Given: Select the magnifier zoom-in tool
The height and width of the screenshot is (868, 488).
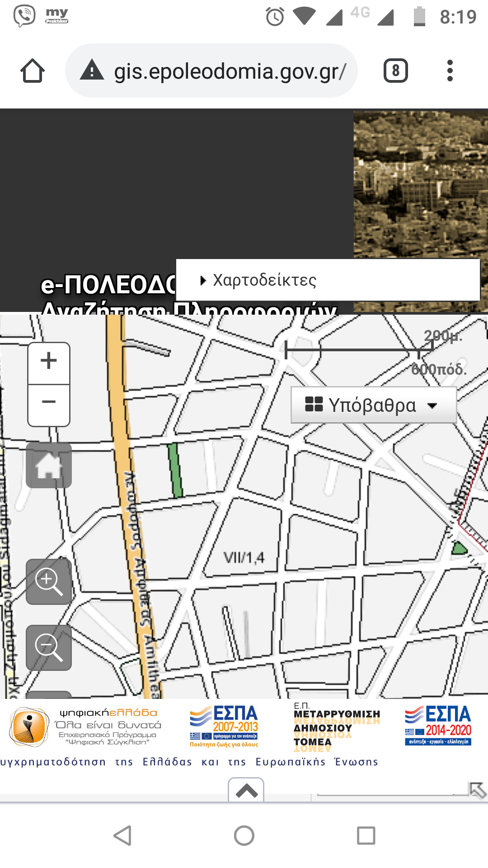Looking at the screenshot, I should 49,581.
